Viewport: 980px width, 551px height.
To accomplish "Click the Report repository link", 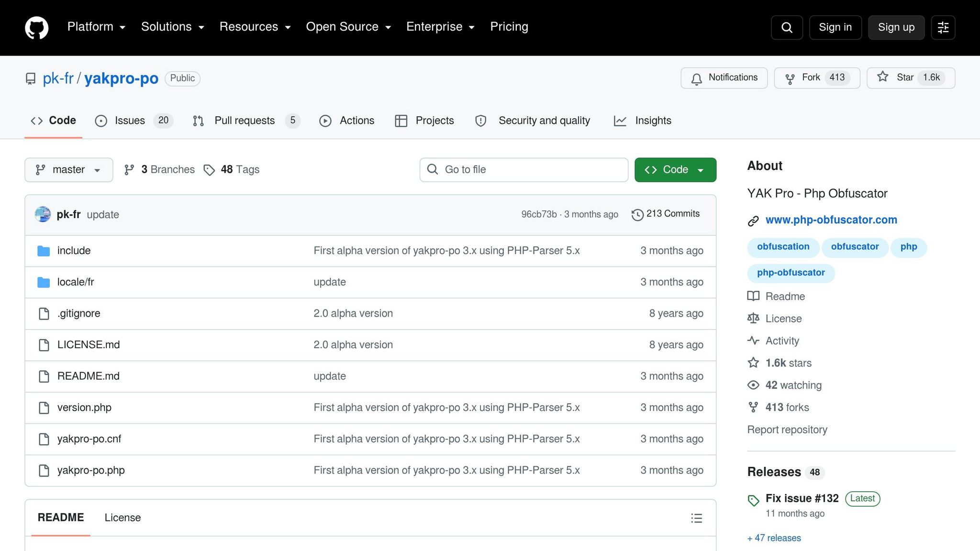I will (x=787, y=430).
